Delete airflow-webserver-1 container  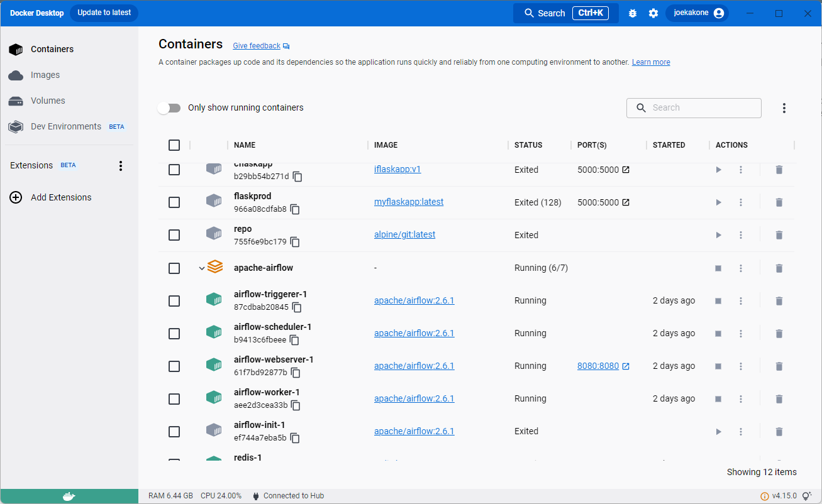779,366
